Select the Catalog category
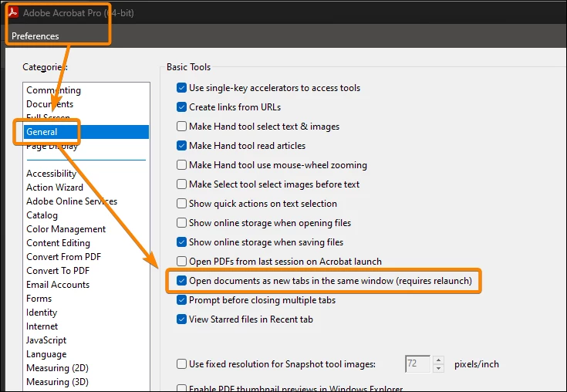567x392 pixels. (x=42, y=215)
